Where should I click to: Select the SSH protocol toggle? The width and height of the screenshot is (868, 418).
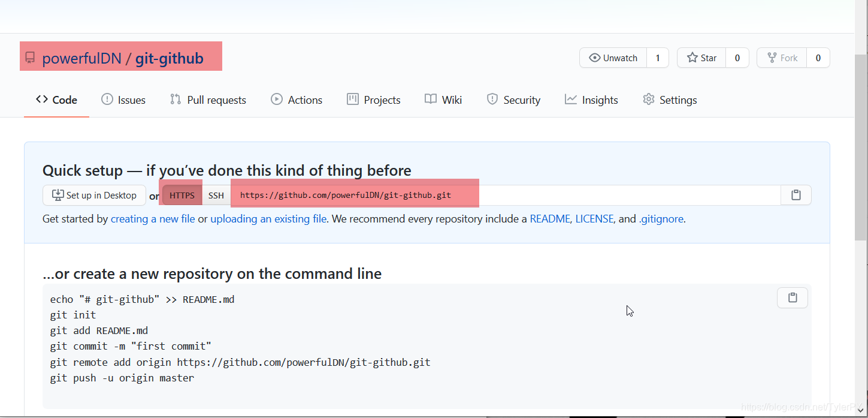point(216,195)
